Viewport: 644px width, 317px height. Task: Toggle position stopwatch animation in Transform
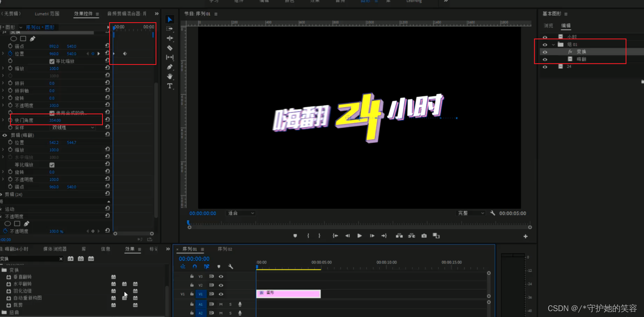(x=10, y=54)
